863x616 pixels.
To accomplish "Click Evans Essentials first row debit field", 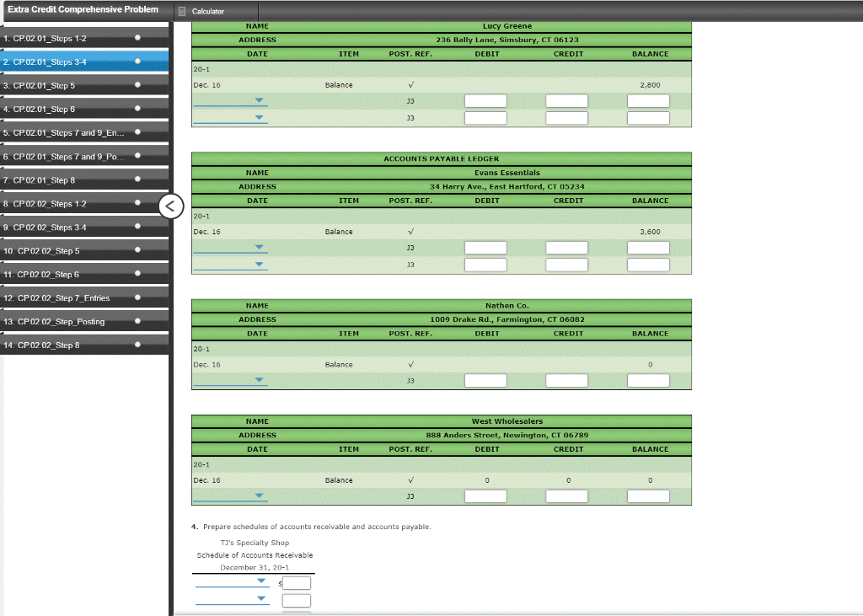I will 485,248.
